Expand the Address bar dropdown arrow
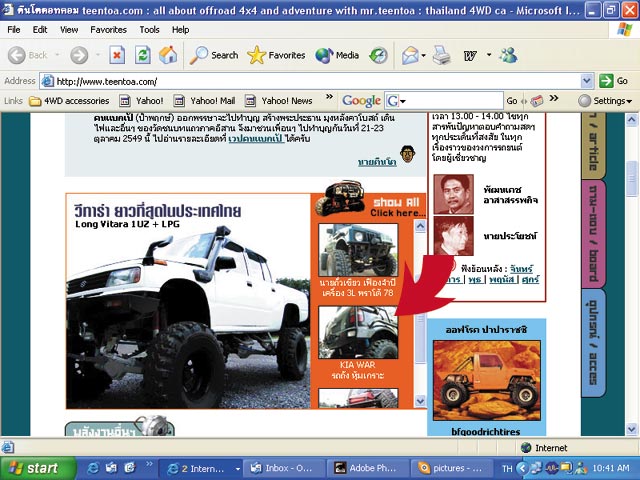 [x=587, y=81]
